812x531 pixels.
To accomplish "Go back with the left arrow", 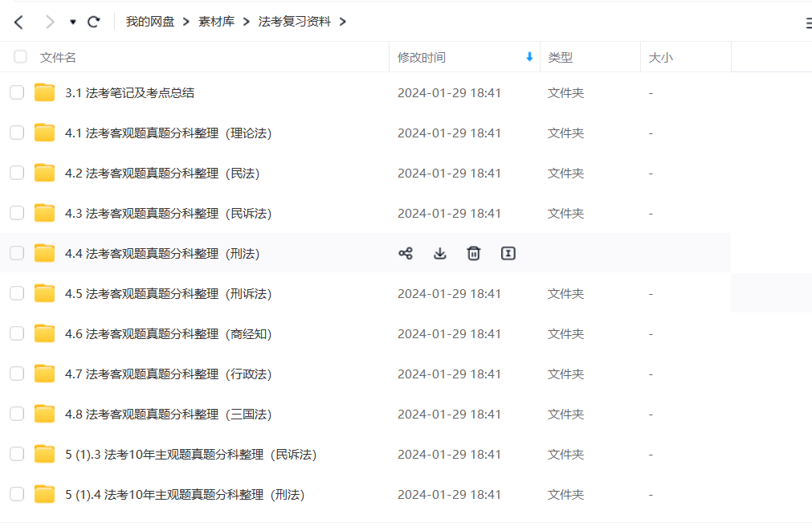I will (19, 22).
